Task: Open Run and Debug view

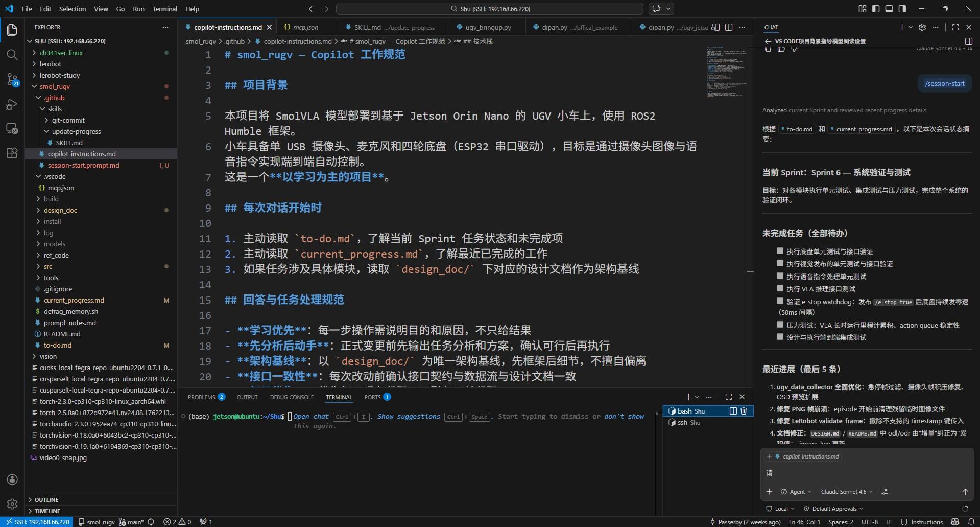Action: click(12, 104)
